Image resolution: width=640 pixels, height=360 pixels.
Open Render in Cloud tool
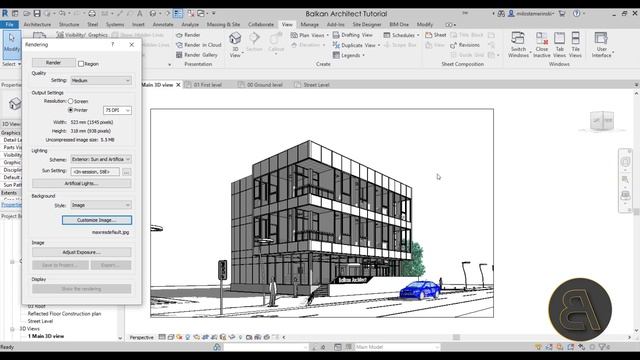click(x=198, y=45)
